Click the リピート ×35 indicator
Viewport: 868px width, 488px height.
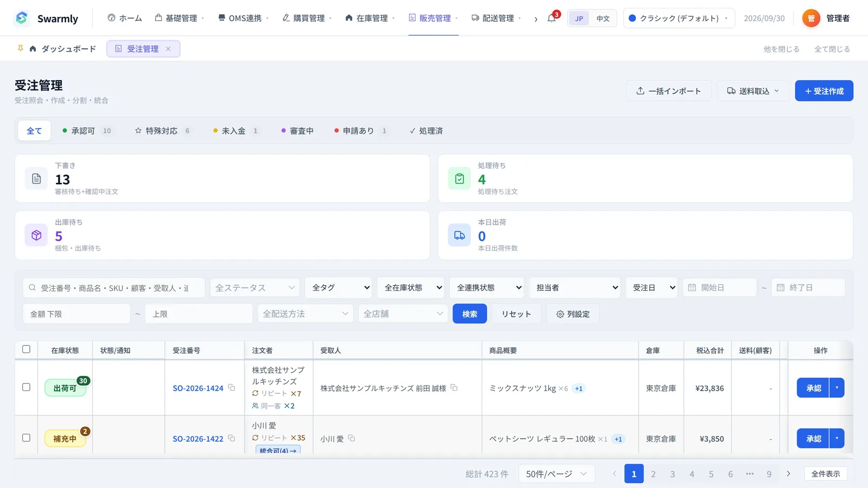click(279, 438)
